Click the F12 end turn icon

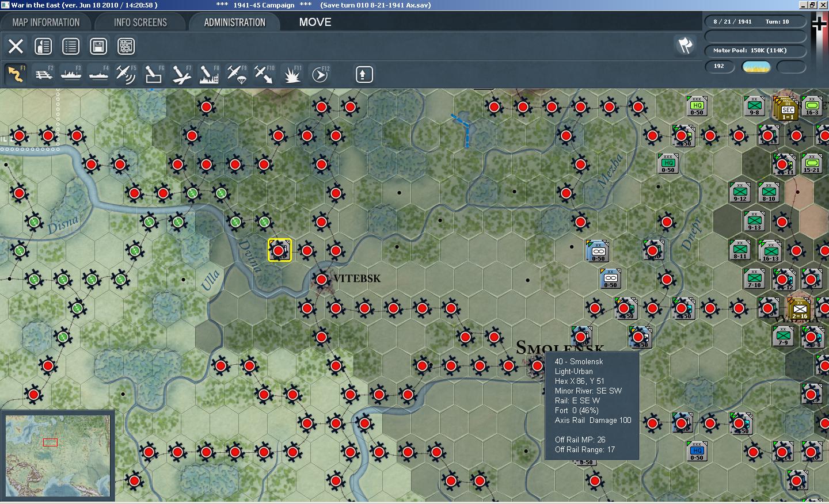(320, 74)
